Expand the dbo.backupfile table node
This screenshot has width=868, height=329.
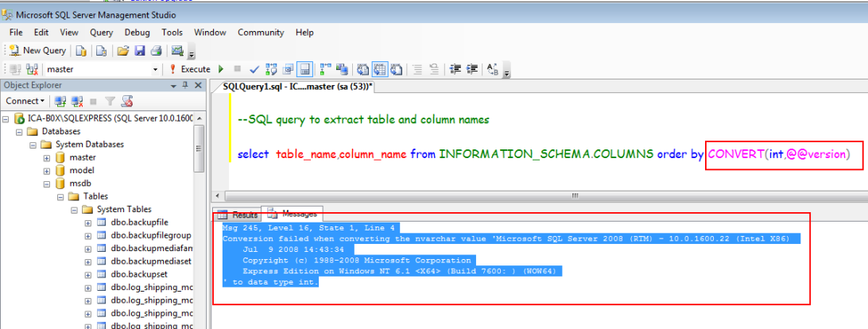pos(88,223)
